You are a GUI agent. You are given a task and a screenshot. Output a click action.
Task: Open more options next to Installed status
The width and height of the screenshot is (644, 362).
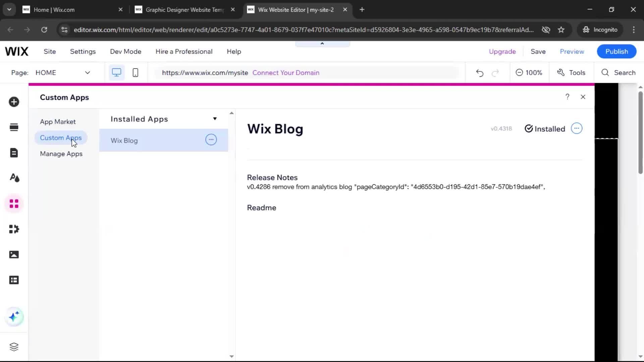(577, 128)
